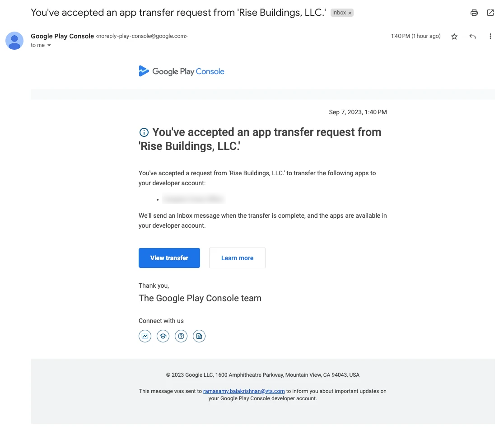Open the graduation cap academy icon
Screen dimensions: 504x435
tap(163, 336)
